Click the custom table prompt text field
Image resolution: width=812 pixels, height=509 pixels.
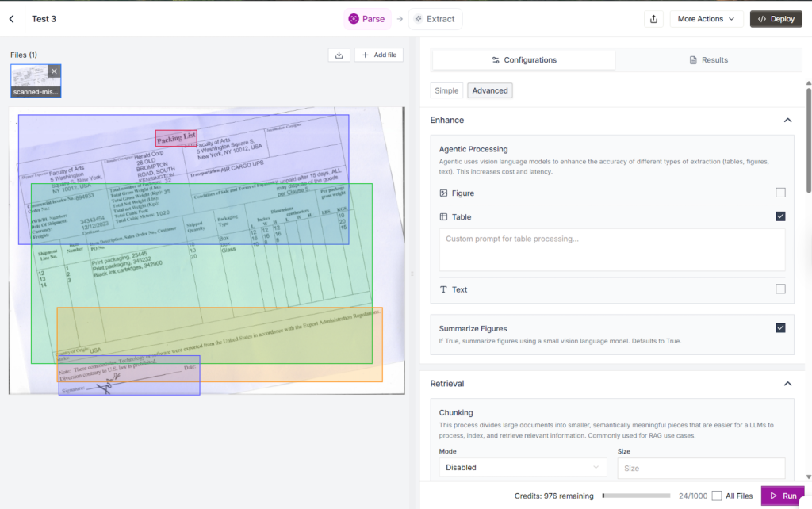click(611, 250)
